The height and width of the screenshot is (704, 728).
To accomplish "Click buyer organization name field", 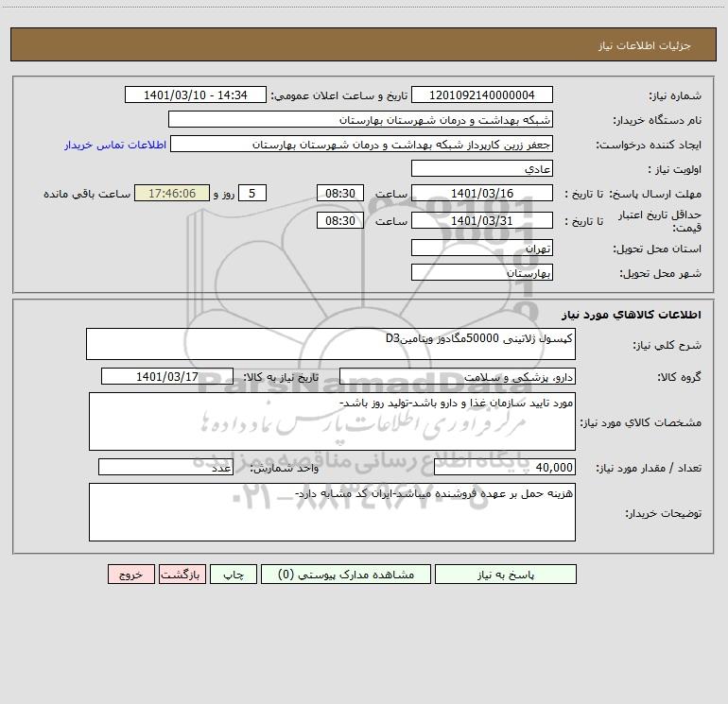I will pos(360,119).
